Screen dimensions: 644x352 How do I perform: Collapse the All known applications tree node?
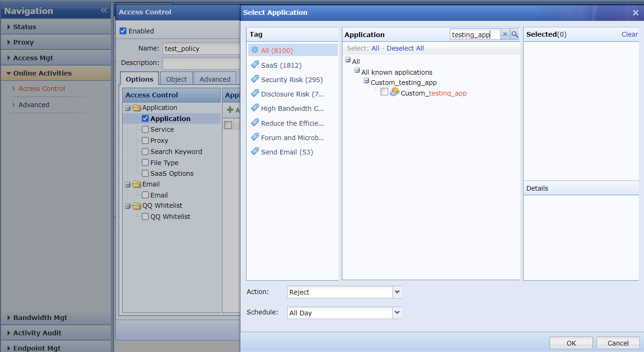click(x=357, y=70)
